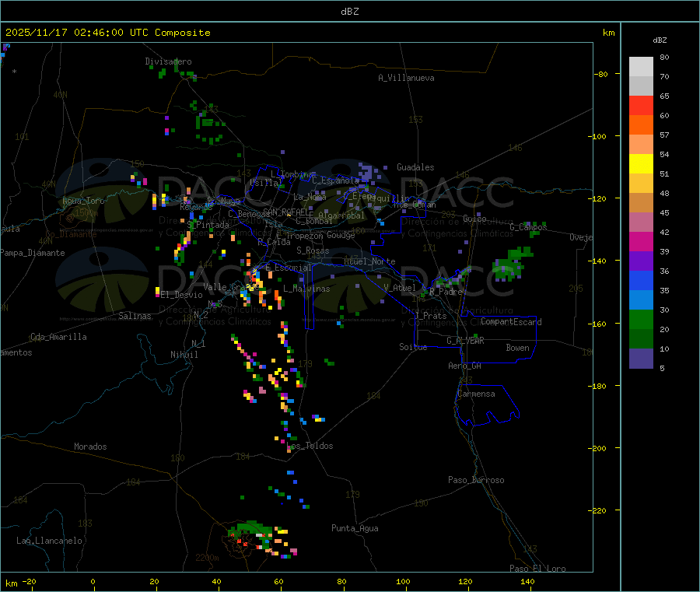Select the 'Lag.Llancanelo' lake label
The image size is (700, 592).
[x=50, y=541]
